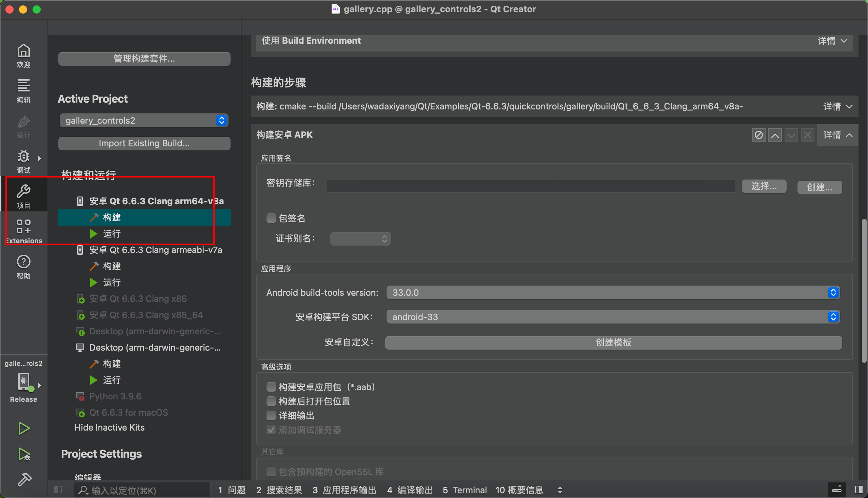
Task: Enable 构建安卓应用包 (*.aab) checkbox
Action: [271, 387]
